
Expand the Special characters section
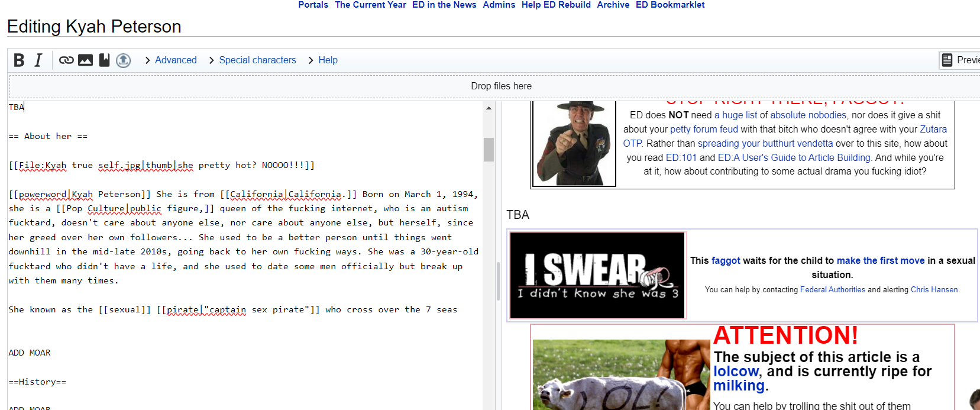click(257, 60)
